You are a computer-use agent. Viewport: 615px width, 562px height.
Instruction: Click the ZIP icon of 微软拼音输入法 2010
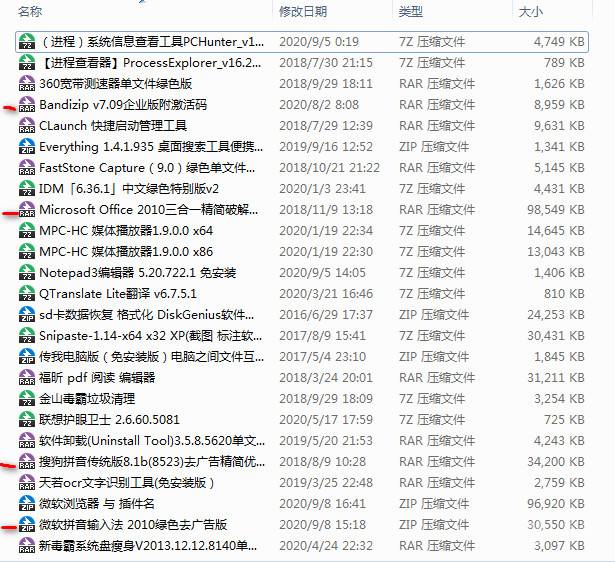(27, 525)
